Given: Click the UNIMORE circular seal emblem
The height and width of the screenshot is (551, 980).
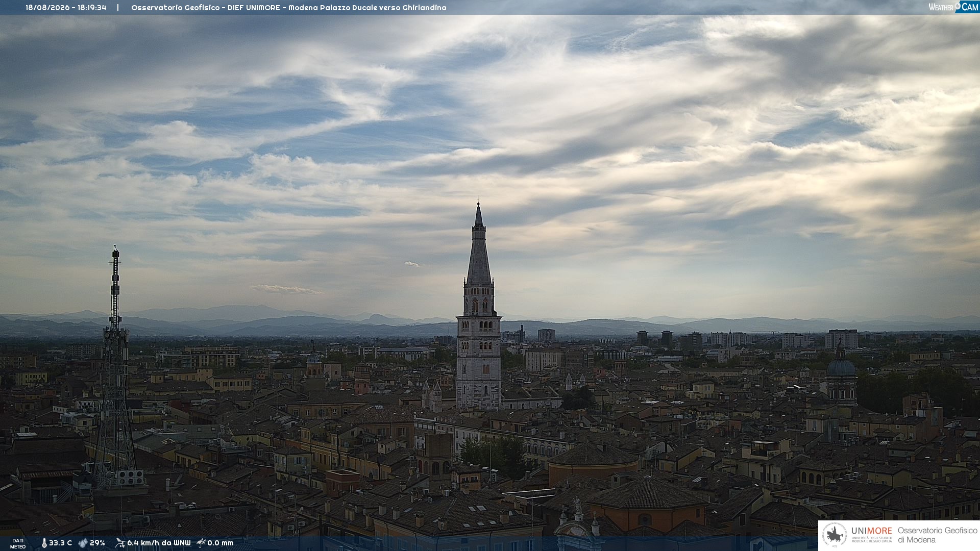Looking at the screenshot, I should [x=835, y=536].
